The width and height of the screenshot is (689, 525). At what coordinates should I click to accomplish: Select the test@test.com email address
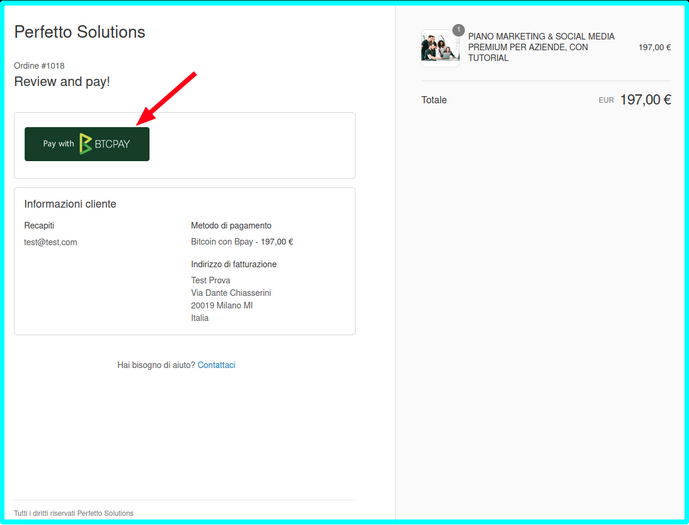[x=51, y=242]
